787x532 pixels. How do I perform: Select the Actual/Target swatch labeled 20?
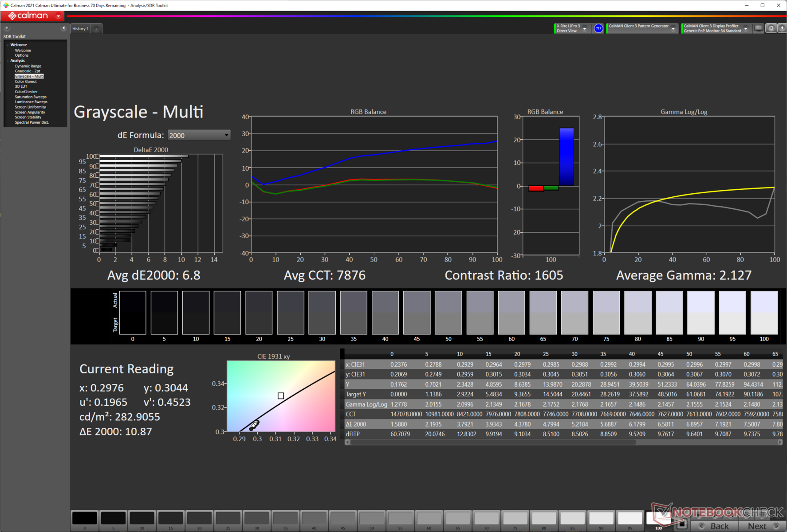coord(259,313)
